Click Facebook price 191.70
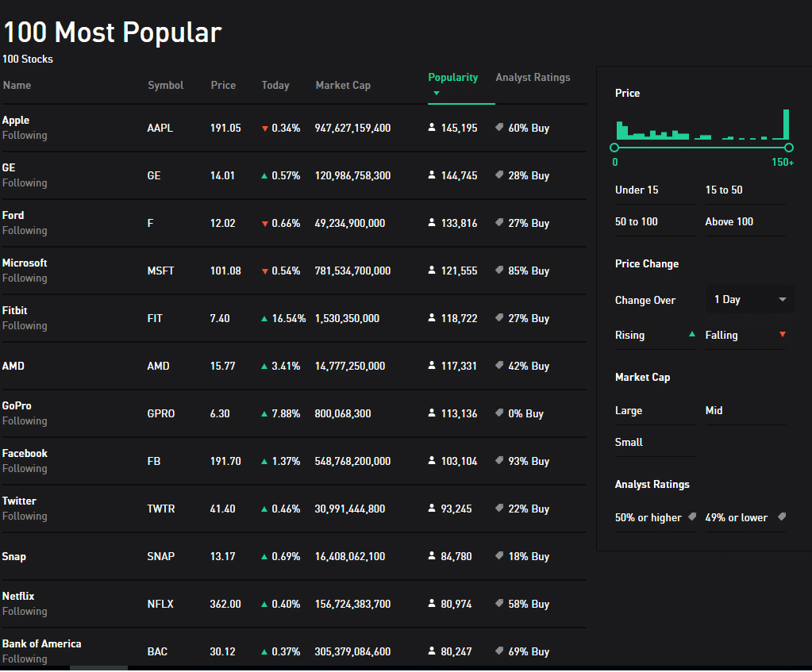Image resolution: width=812 pixels, height=672 pixels. coord(225,461)
